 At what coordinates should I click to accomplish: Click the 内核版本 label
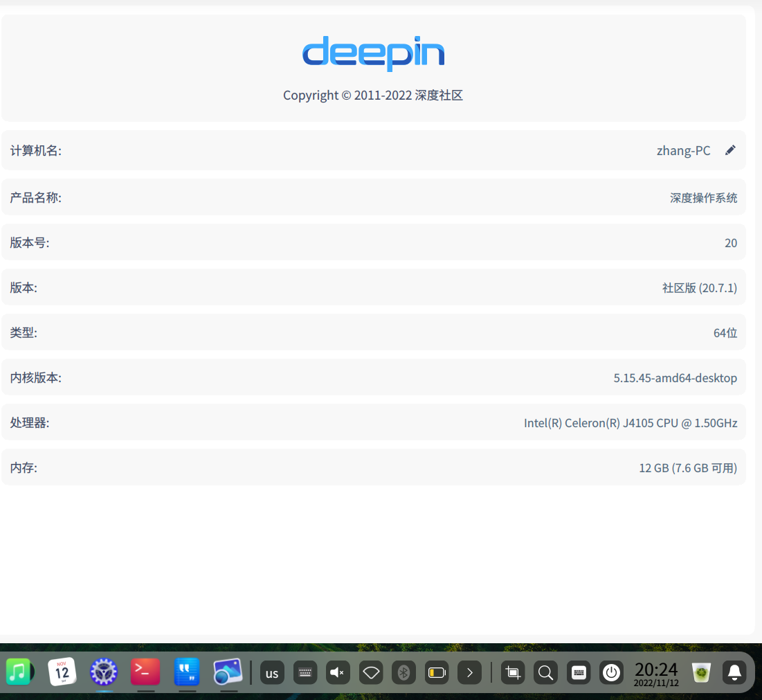pyautogui.click(x=35, y=378)
